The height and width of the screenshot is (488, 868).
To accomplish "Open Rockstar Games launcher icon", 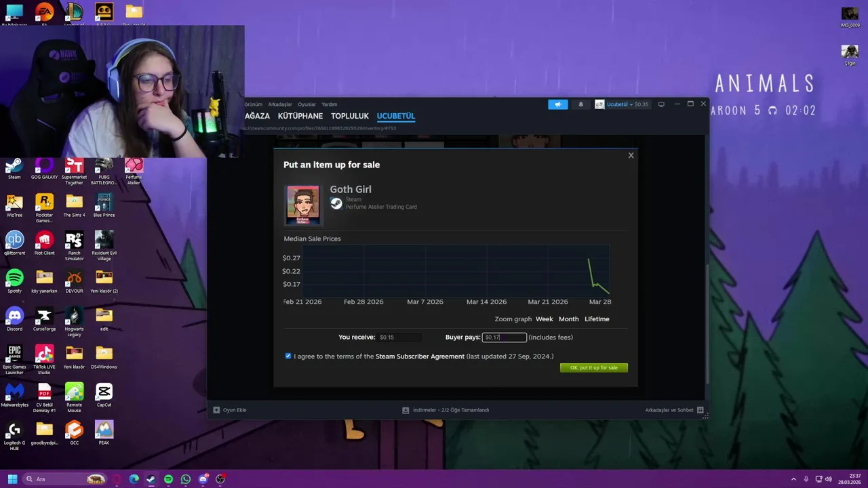I will tap(44, 209).
